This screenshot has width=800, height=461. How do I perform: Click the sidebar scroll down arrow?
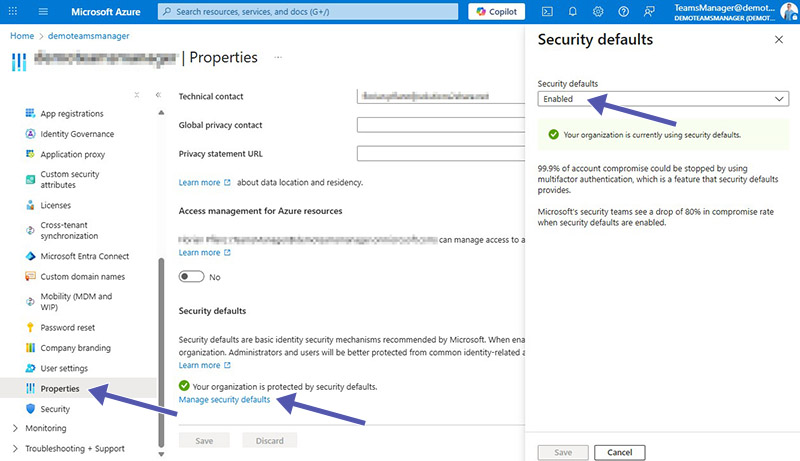point(161,454)
